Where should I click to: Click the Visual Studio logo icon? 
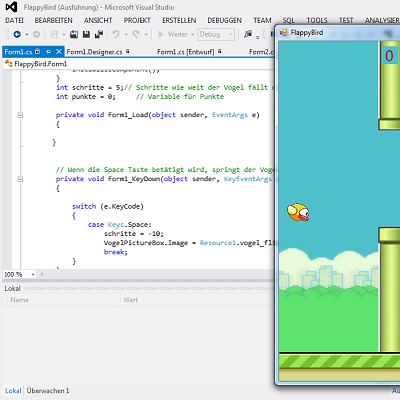pos(11,7)
